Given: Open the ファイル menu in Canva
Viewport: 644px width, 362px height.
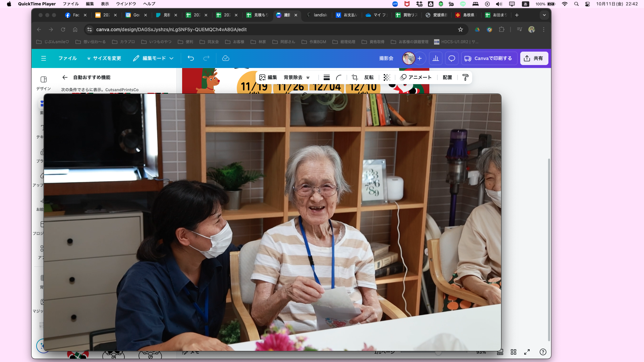Looking at the screenshot, I should [x=67, y=58].
